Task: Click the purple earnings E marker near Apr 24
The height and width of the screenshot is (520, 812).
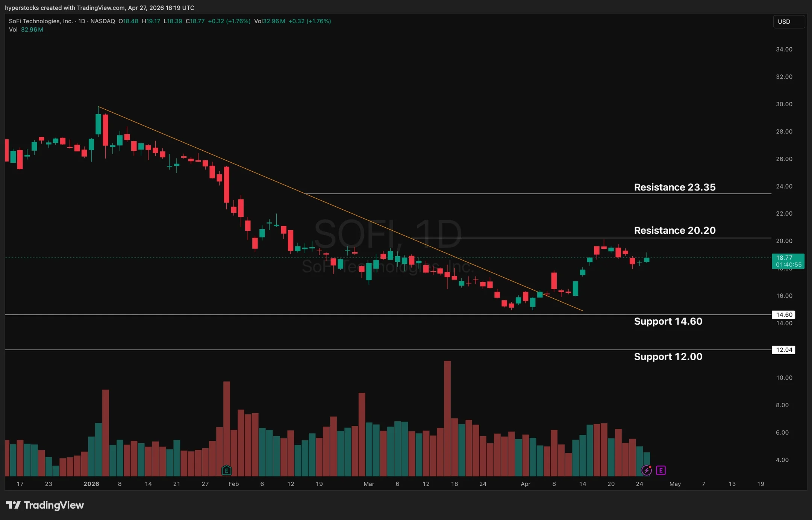Action: click(x=661, y=470)
